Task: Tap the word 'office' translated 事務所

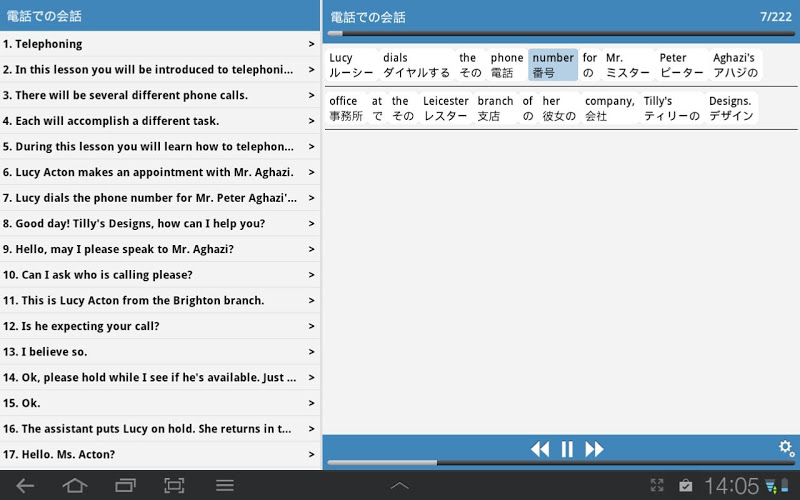Action: (346, 108)
